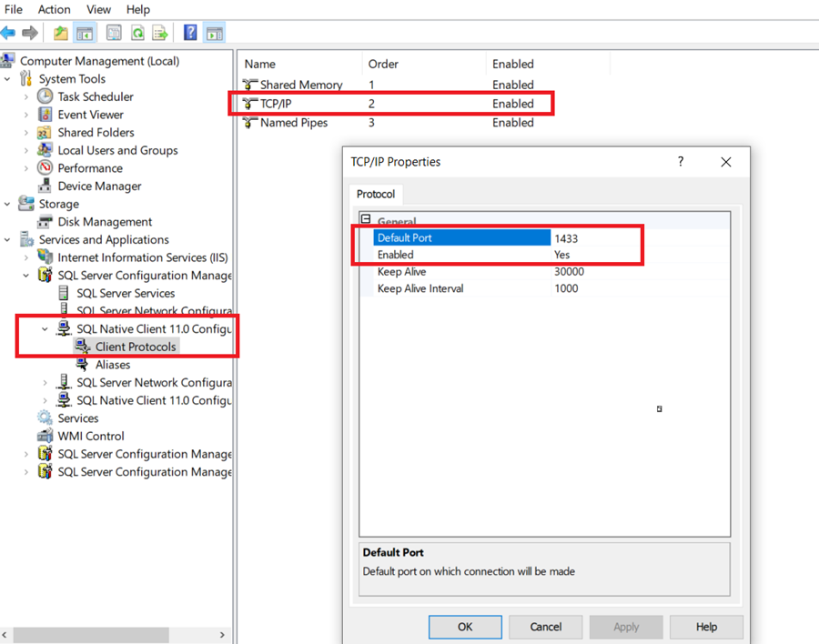Click the Back arrow toolbar icon
819x644 pixels.
point(8,33)
